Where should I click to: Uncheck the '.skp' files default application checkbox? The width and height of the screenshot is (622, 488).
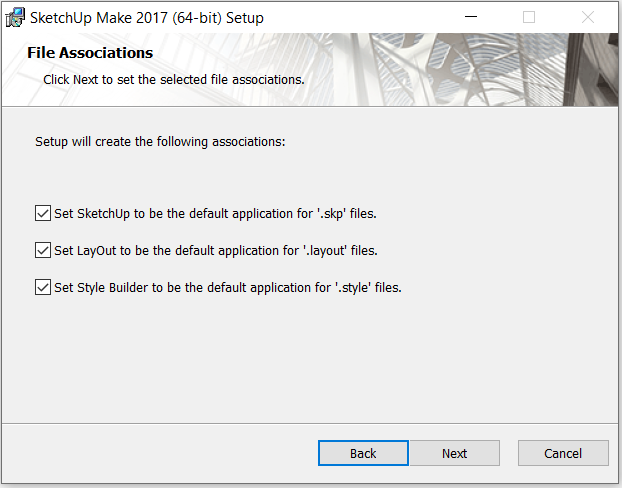click(43, 213)
